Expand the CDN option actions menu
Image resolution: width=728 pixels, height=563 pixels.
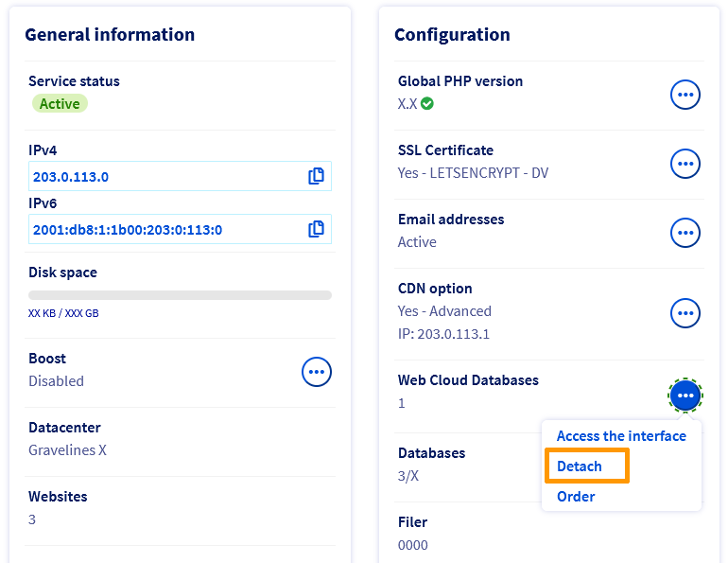click(685, 312)
